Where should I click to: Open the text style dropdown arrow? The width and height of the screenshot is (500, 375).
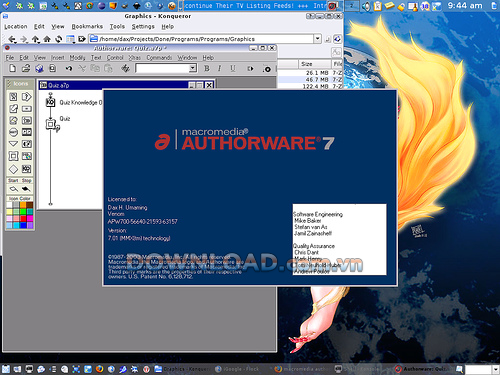(193, 68)
